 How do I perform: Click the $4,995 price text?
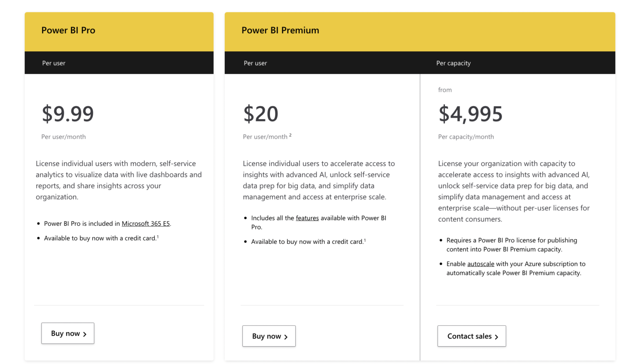click(471, 114)
